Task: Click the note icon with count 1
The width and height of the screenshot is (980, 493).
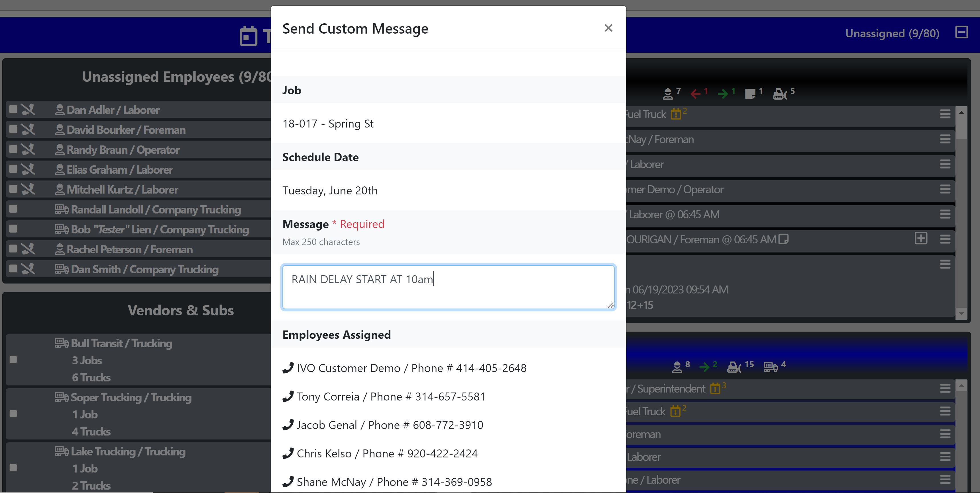Action: pyautogui.click(x=750, y=94)
